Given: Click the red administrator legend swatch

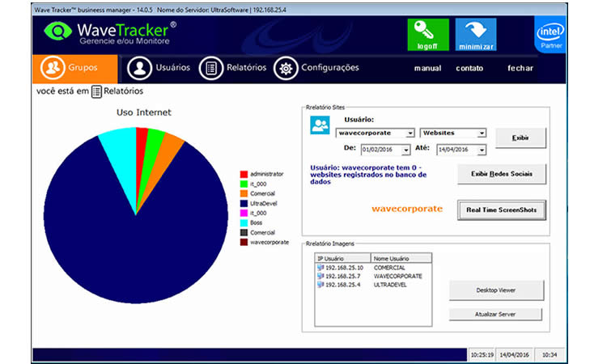Looking at the screenshot, I should (244, 174).
